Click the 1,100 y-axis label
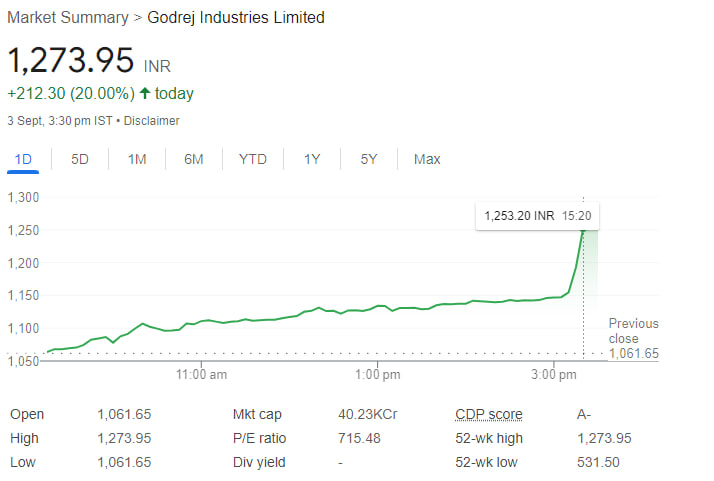 (x=23, y=328)
